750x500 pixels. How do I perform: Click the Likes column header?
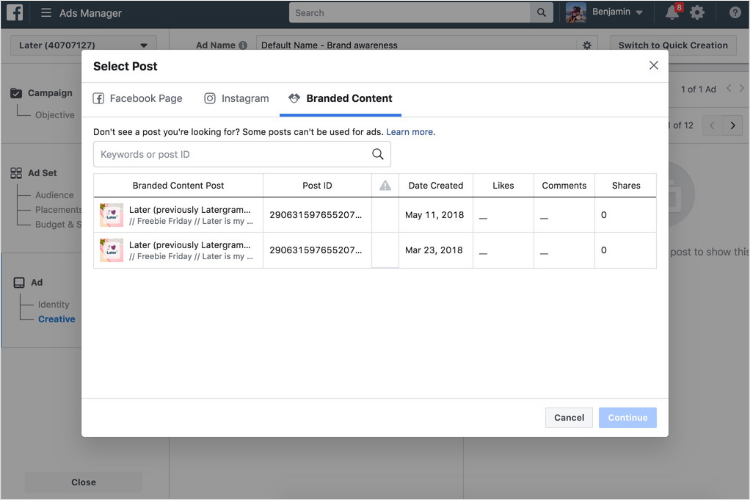503,186
